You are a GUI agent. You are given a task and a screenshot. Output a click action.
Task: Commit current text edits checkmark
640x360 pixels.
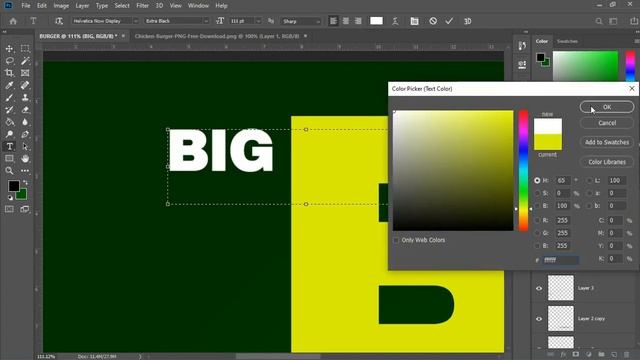[449, 21]
